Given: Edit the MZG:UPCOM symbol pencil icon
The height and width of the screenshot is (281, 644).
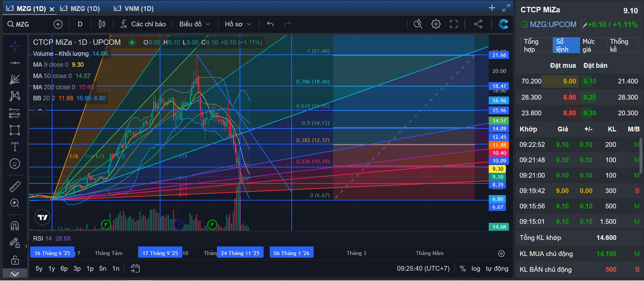Looking at the screenshot, I should [584, 25].
